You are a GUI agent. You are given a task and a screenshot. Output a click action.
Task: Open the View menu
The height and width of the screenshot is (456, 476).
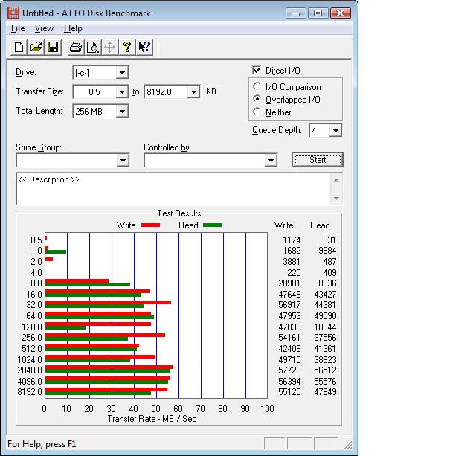click(44, 28)
